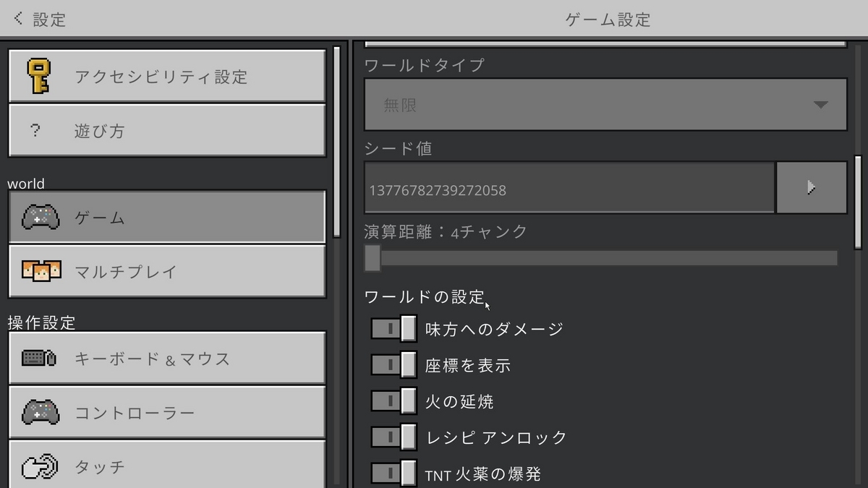Click the left sidebar scrollbar
This screenshot has width=868, height=488.
336,142
